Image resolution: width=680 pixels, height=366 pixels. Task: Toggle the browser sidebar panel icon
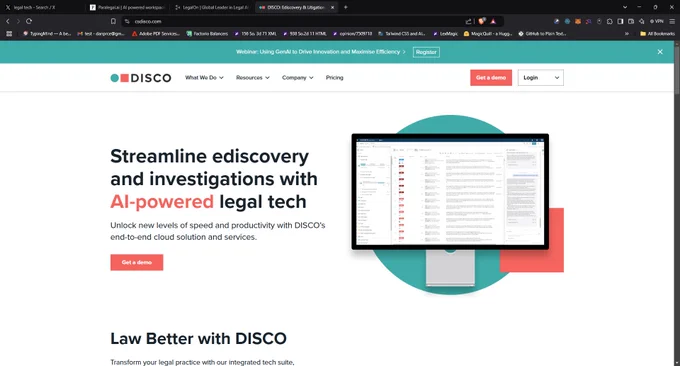click(620, 21)
